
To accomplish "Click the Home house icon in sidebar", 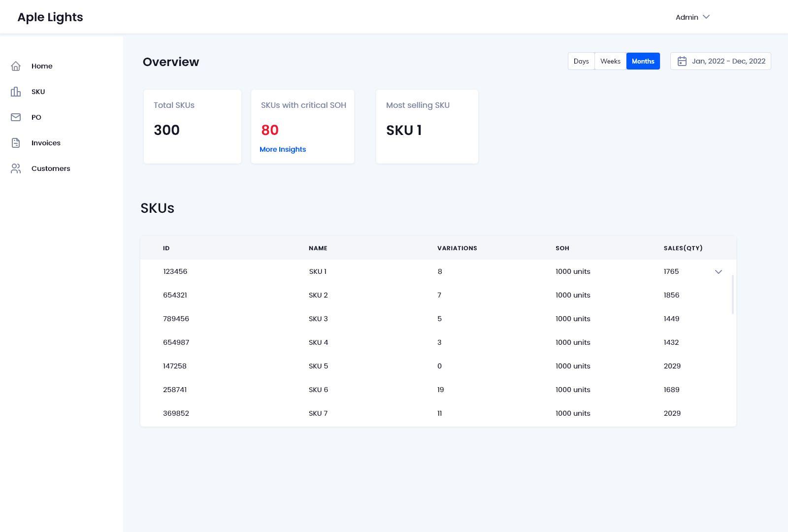I will point(16,66).
